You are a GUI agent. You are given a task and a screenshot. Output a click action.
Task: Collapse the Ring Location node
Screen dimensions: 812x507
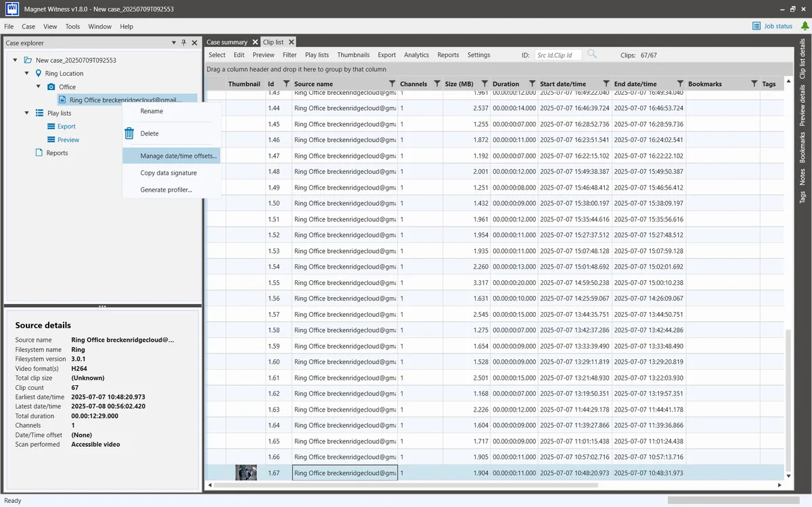[x=26, y=73]
